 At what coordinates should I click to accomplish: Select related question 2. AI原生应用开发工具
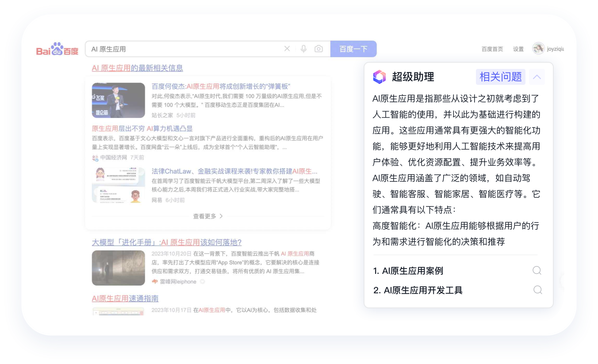(418, 290)
